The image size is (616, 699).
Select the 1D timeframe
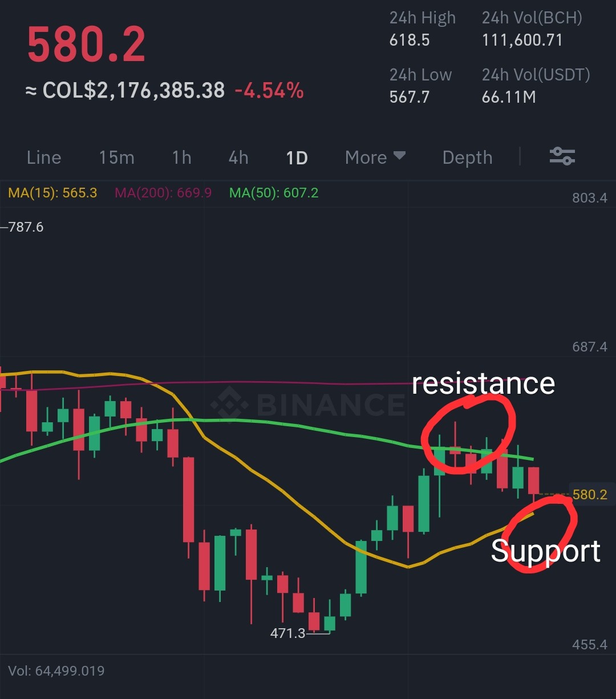297,157
